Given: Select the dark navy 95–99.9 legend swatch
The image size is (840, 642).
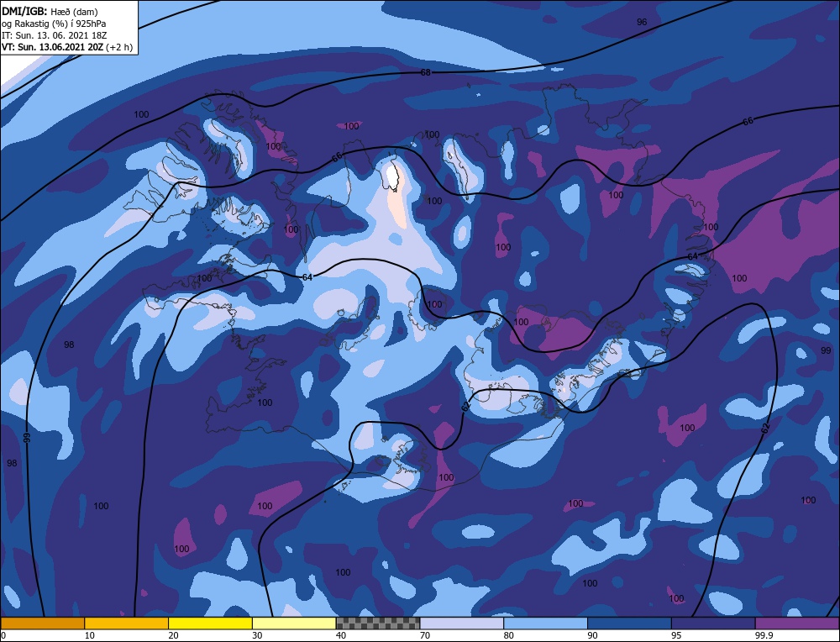Looking at the screenshot, I should (713, 624).
